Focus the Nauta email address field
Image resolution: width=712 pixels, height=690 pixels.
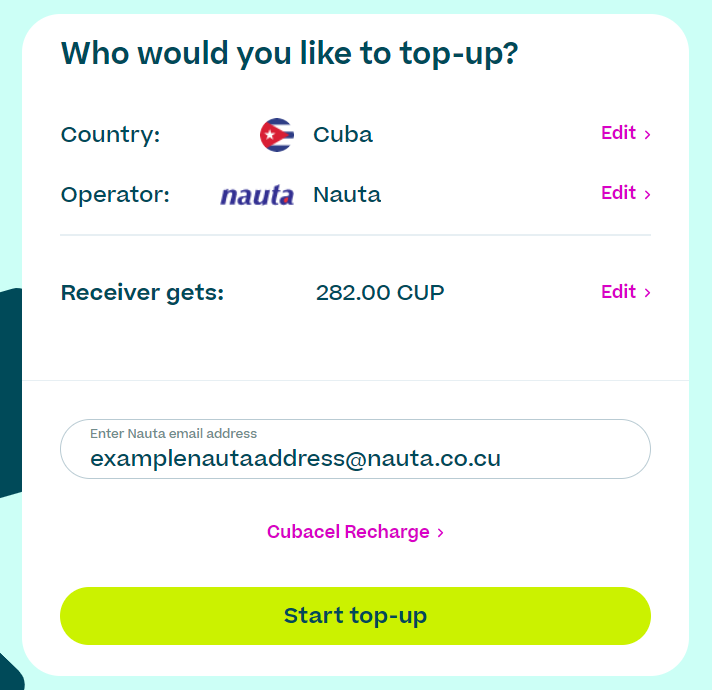[355, 449]
